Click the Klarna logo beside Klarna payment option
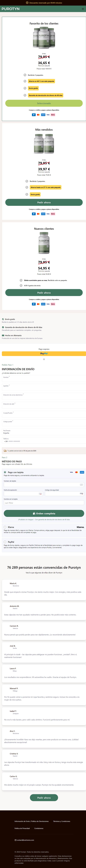The width and height of the screenshot is (86, 868). click(x=80, y=527)
